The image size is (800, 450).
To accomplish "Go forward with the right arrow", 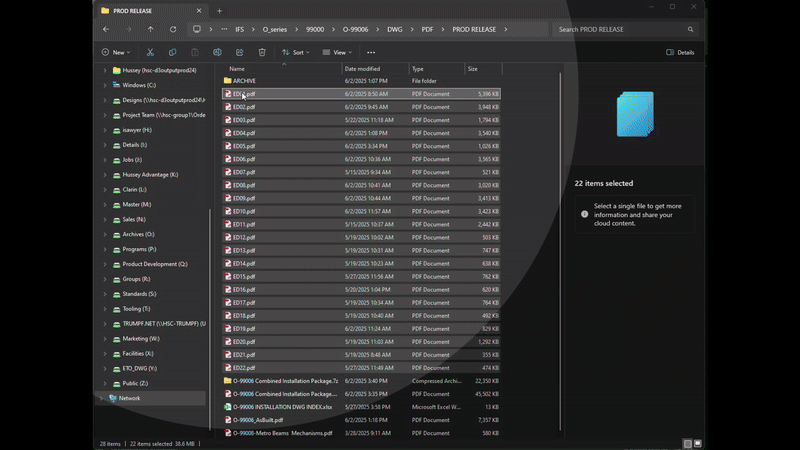I will [x=128, y=29].
